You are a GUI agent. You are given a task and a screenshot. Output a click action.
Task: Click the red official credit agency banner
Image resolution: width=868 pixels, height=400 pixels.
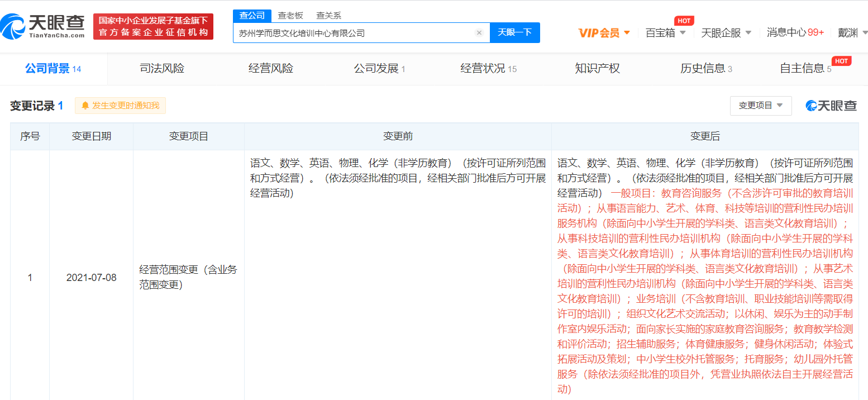point(153,27)
